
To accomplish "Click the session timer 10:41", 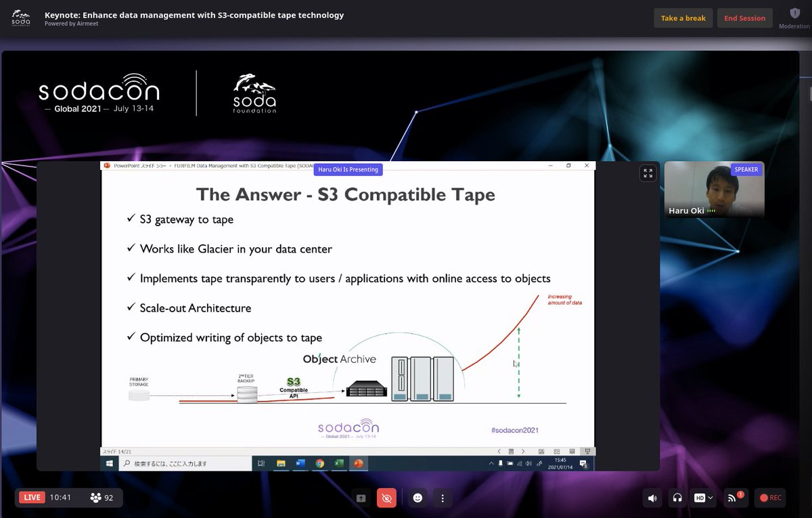I will tap(61, 498).
